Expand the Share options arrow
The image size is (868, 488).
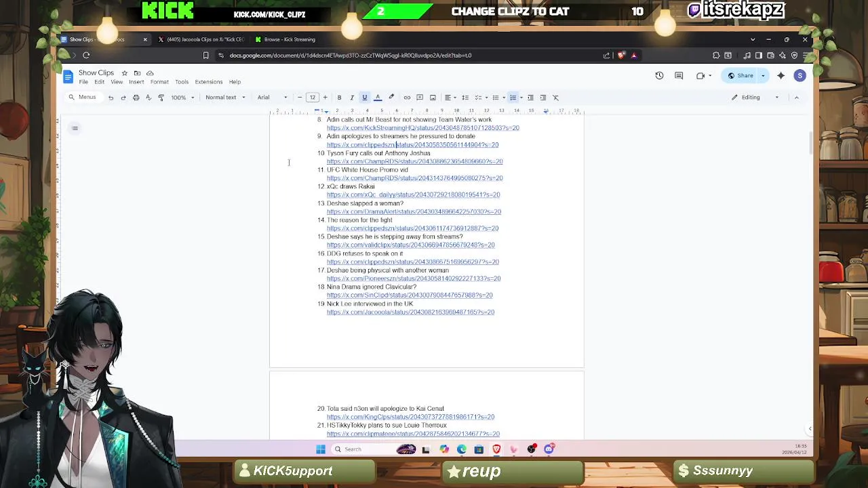click(x=763, y=76)
